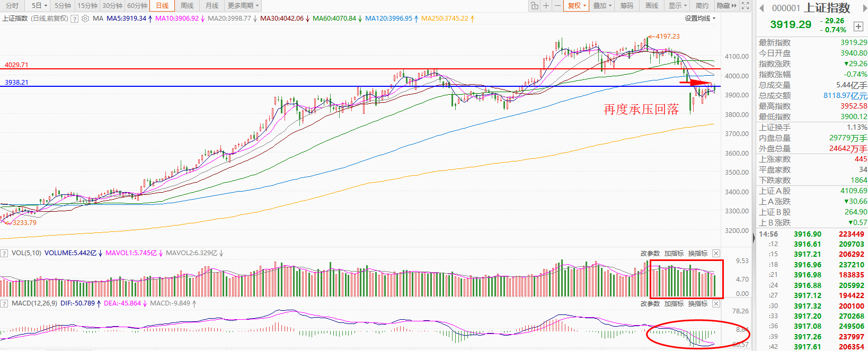Switch to the 周线 weekly tab
Image resolution: width=868 pixels, height=351 pixels.
click(x=187, y=6)
